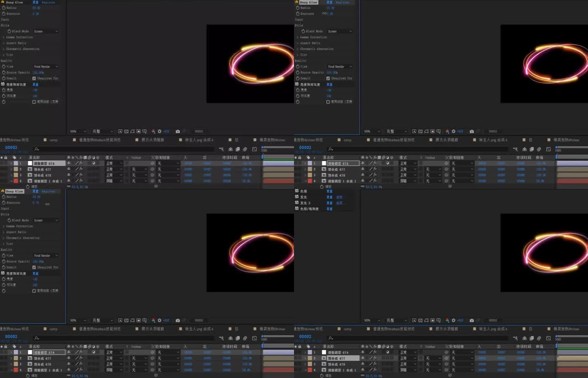Switch to 展示头顶 tab in bottom-left timeline
The width and height of the screenshot is (588, 378).
[152, 329]
